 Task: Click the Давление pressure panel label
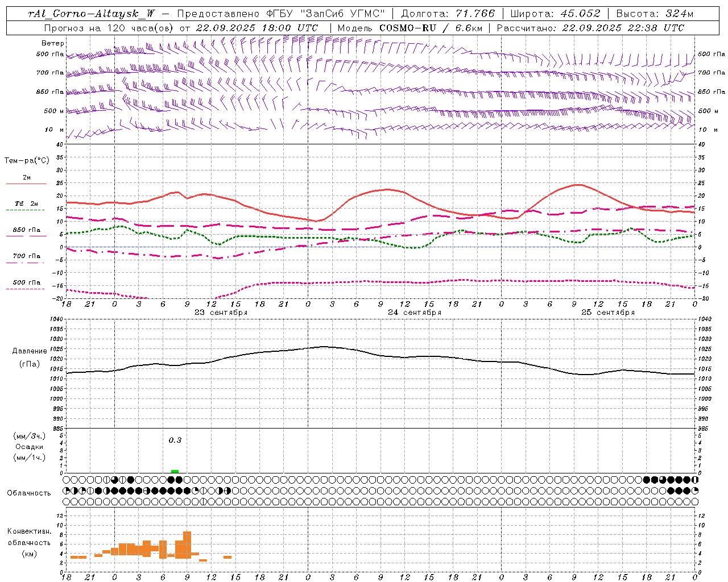(30, 351)
